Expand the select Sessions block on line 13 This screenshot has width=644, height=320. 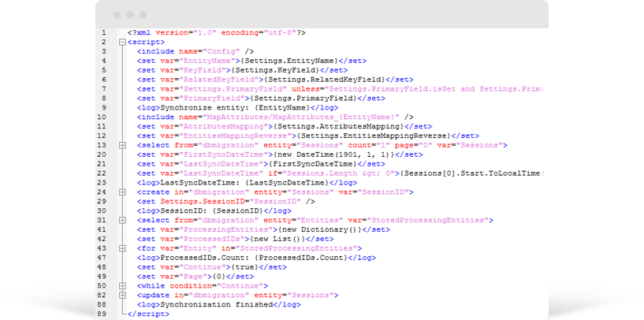(121, 145)
